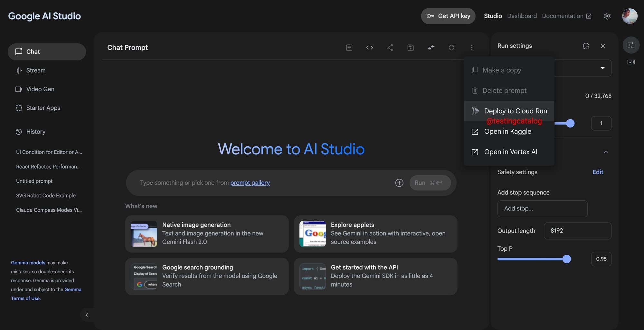This screenshot has height=330, width=644.
Task: Click the Get code icon
Action: tap(369, 47)
